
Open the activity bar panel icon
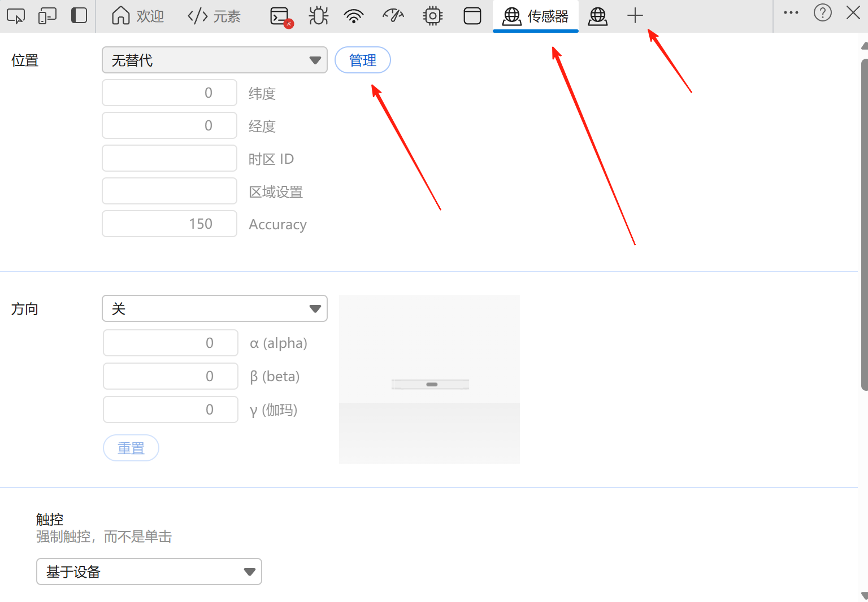point(79,16)
